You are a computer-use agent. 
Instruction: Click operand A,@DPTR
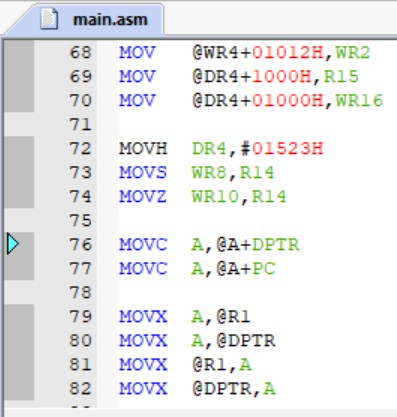[233, 341]
